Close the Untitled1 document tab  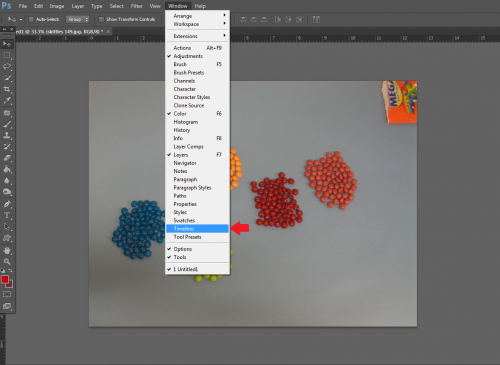tap(108, 31)
